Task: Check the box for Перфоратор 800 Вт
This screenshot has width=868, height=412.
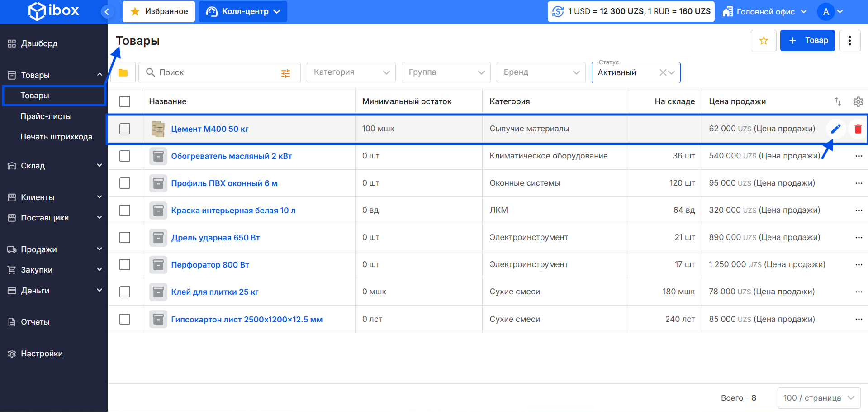Action: [x=125, y=265]
